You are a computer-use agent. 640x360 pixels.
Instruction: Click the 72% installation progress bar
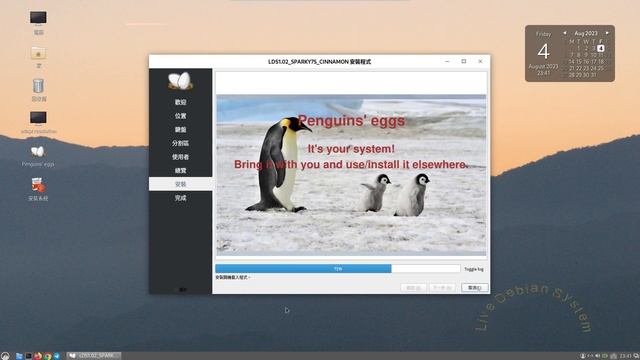pos(338,269)
